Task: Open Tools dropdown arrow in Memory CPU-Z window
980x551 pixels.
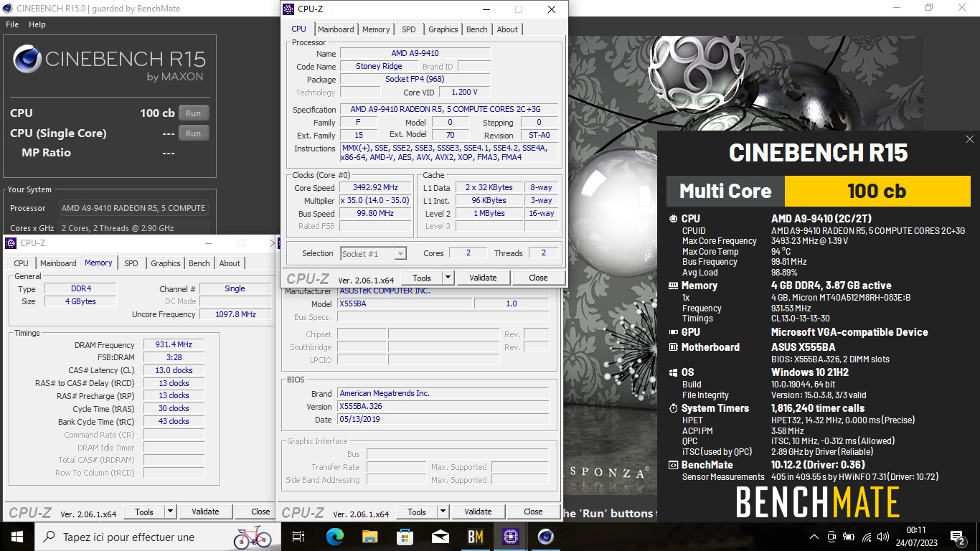Action: click(x=170, y=512)
